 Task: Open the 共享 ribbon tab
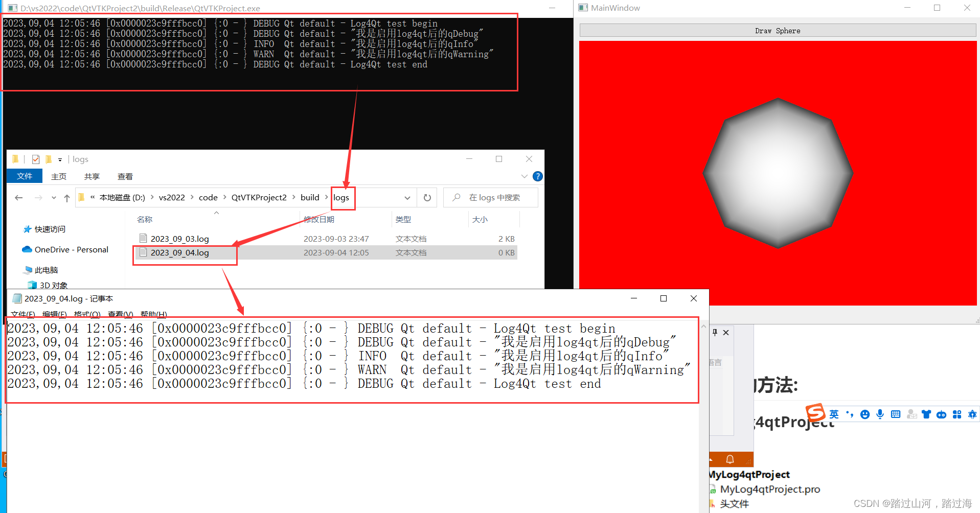tap(92, 176)
